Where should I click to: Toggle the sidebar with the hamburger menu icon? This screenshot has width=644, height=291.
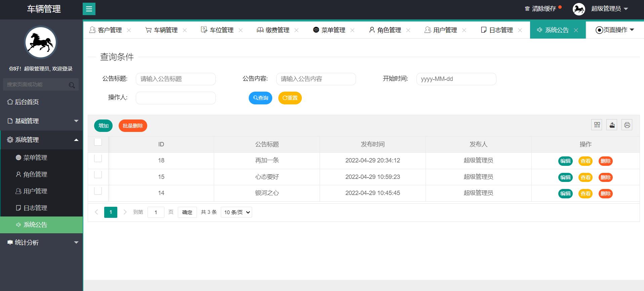coord(89,9)
